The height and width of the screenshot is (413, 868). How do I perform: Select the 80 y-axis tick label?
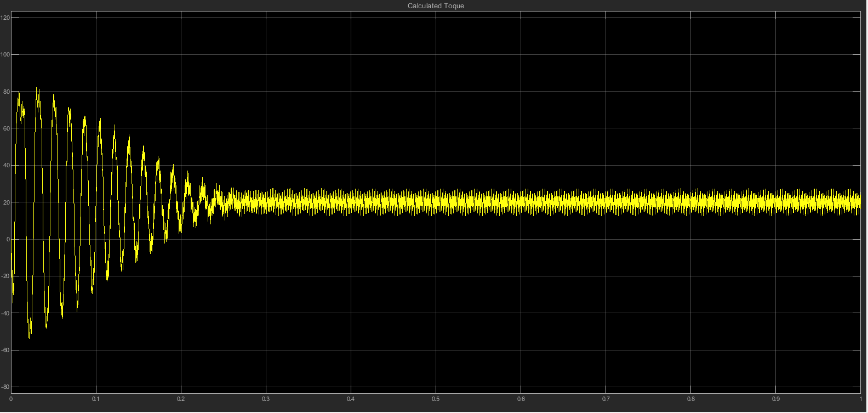pos(6,92)
